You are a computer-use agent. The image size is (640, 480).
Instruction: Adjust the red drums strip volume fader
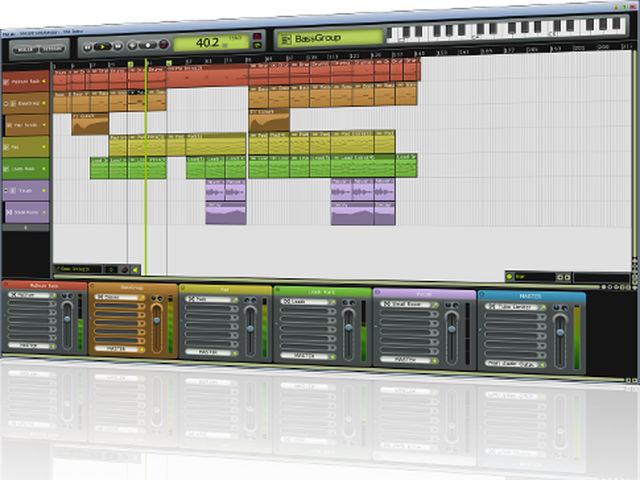(67, 320)
